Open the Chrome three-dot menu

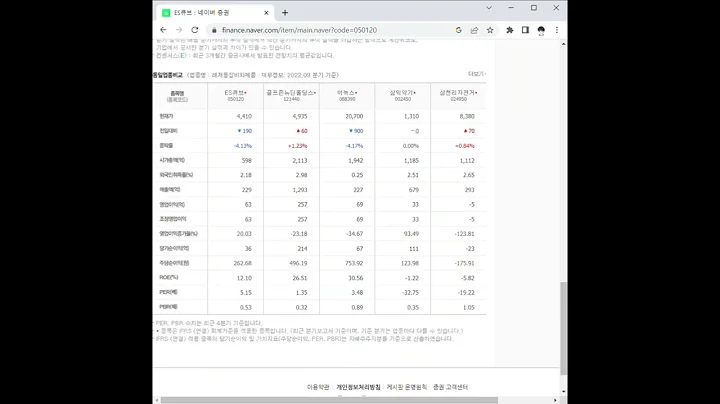557,30
